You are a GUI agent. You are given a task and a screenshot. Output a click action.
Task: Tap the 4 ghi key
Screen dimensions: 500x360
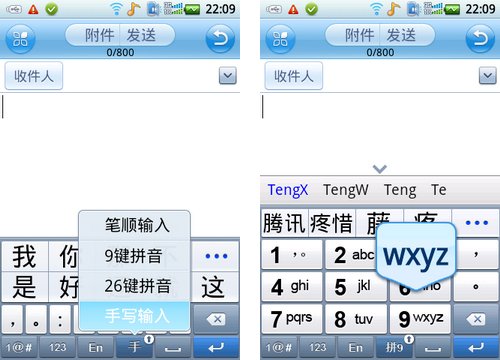point(292,287)
